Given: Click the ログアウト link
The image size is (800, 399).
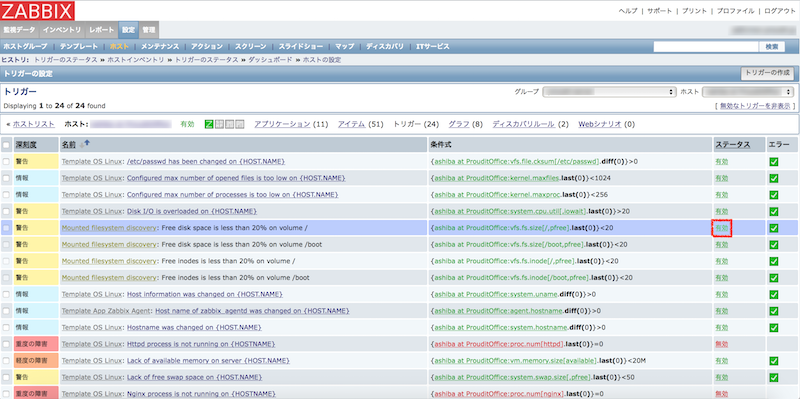Looking at the screenshot, I should [780, 11].
